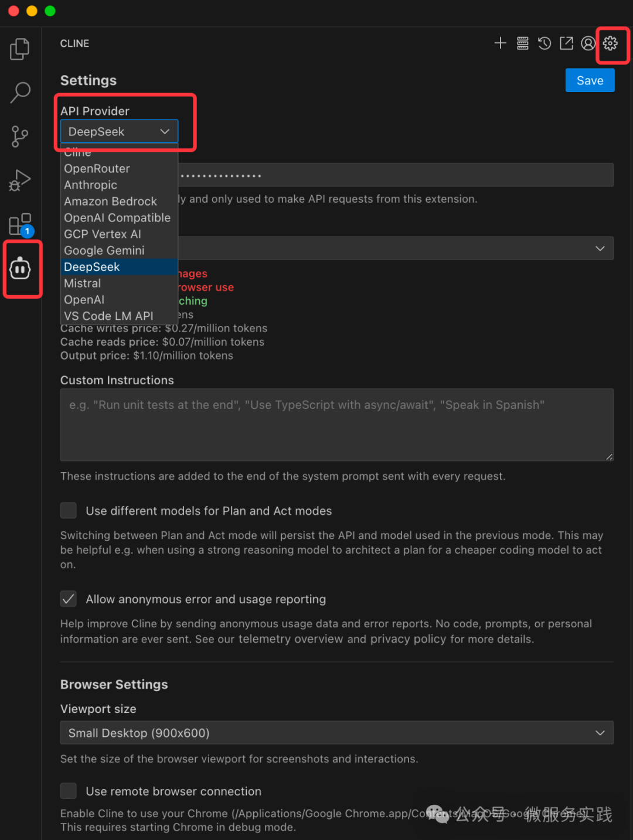This screenshot has height=840, width=633.
Task: Open the Source Control view icon
Action: coord(20,136)
